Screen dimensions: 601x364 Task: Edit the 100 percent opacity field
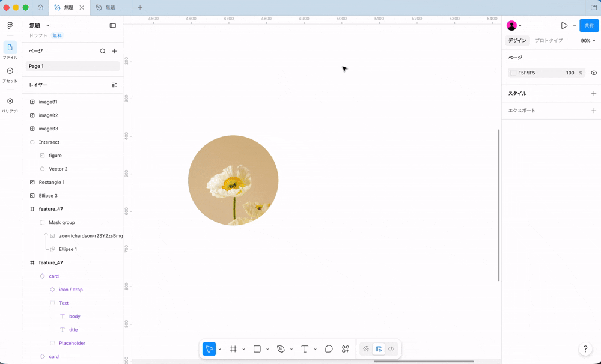[570, 73]
